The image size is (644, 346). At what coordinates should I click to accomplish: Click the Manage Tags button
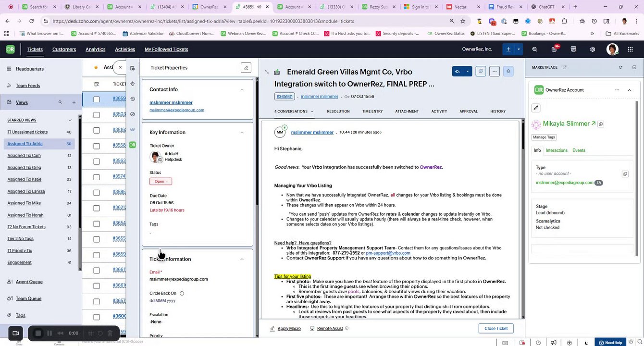544,137
